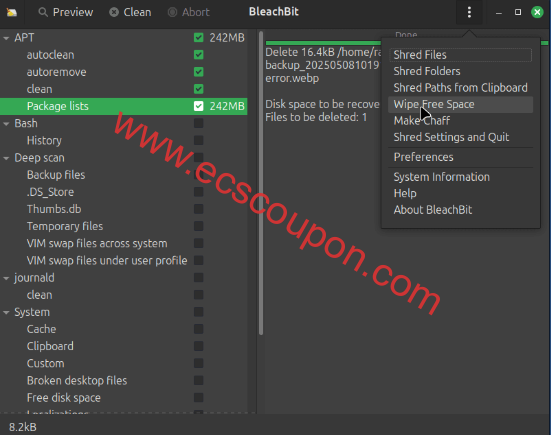Click the Clean X icon
551x435 pixels.
[114, 12]
